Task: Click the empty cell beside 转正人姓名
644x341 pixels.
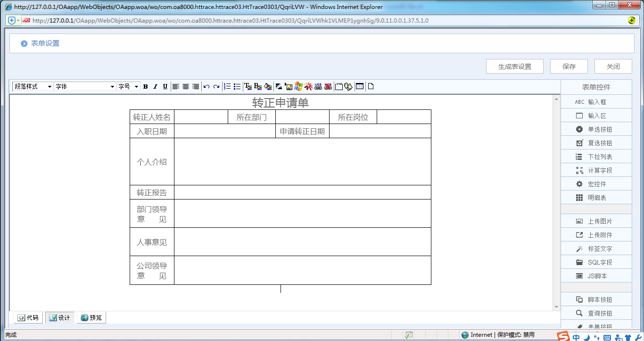Action: pyautogui.click(x=201, y=117)
